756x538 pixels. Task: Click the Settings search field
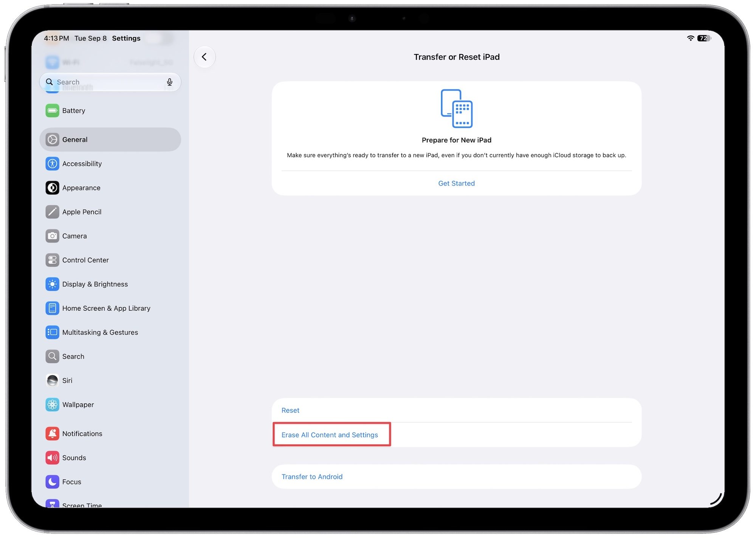[110, 82]
